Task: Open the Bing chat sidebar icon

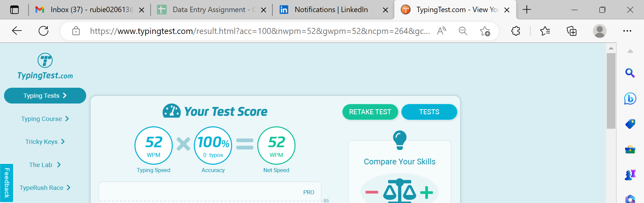Action: coord(630,98)
